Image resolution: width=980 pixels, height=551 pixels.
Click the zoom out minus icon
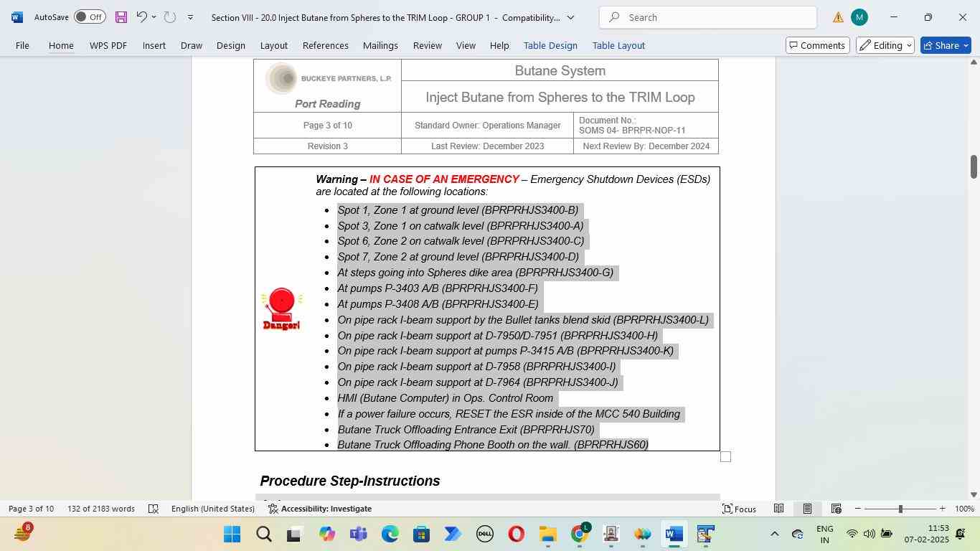858,509
